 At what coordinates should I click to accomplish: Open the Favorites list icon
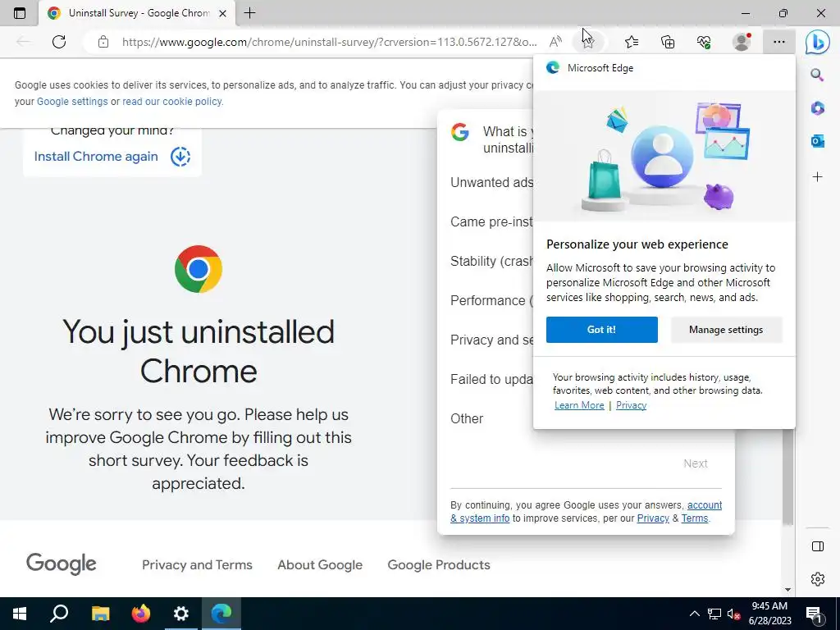click(632, 42)
